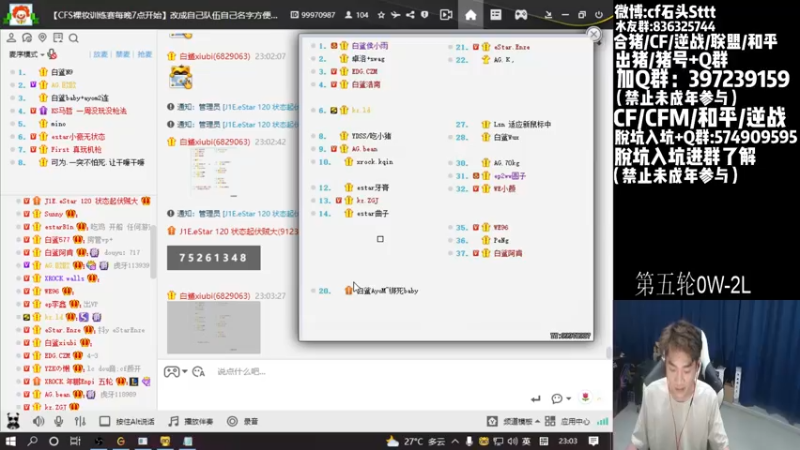
Task: Select member 白鲨xiubi in channel list
Action: coord(60,343)
